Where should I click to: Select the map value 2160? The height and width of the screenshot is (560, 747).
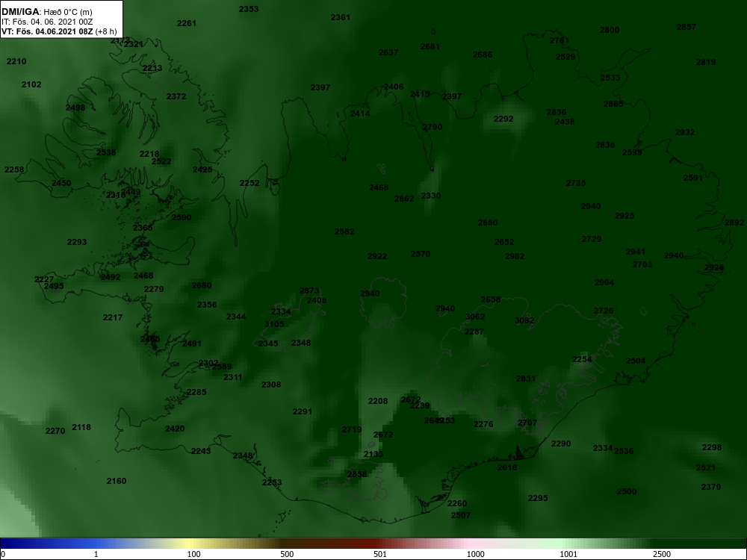point(117,481)
